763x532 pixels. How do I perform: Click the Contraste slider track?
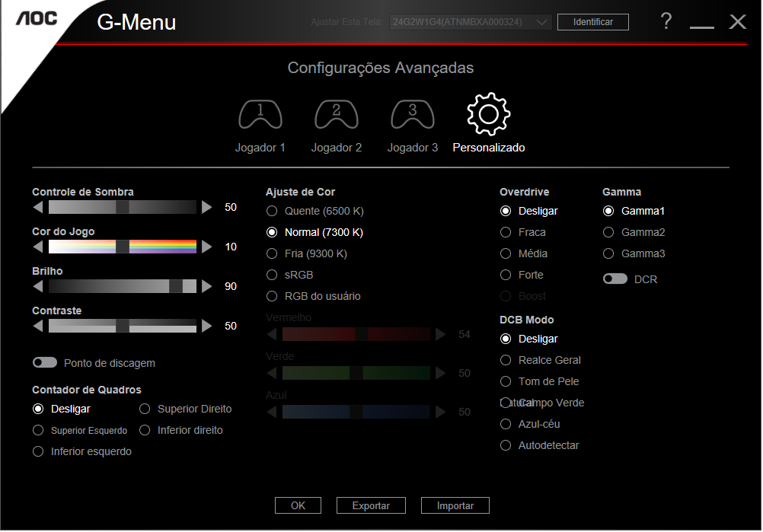[x=123, y=326]
